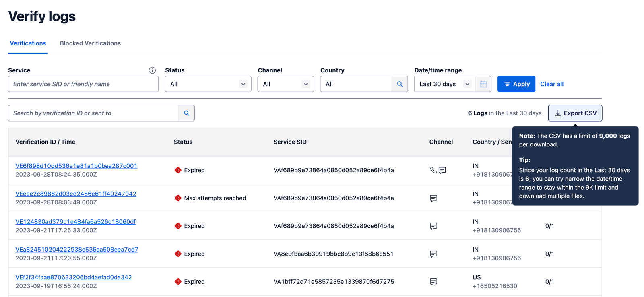Screen dimensions: 644x297
Task: Open verification VE6f898d10dd536e1e81a1b0bea287c001
Action: pyautogui.click(x=76, y=166)
